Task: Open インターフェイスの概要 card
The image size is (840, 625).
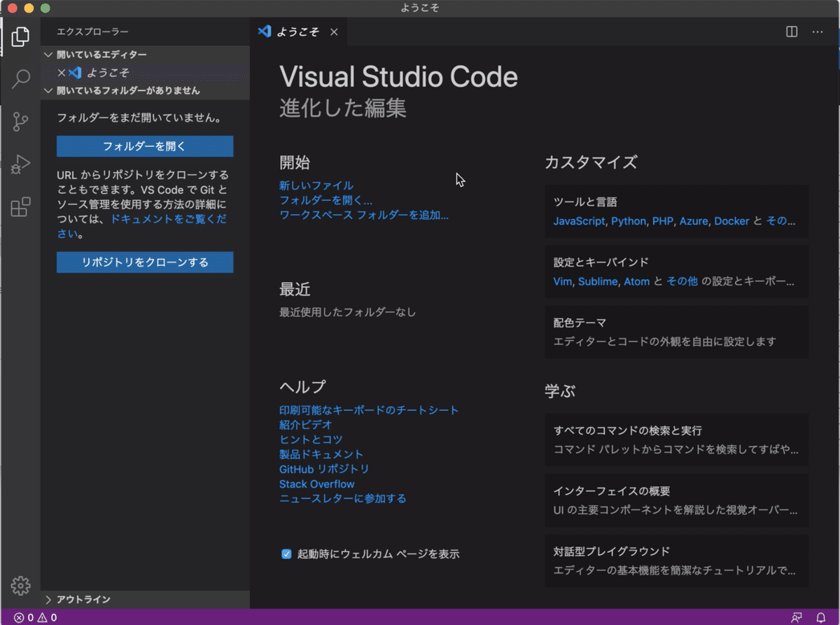Action: pos(676,500)
